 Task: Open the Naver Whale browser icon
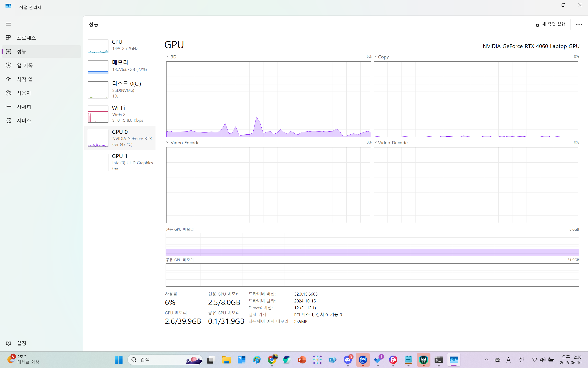tap(287, 360)
